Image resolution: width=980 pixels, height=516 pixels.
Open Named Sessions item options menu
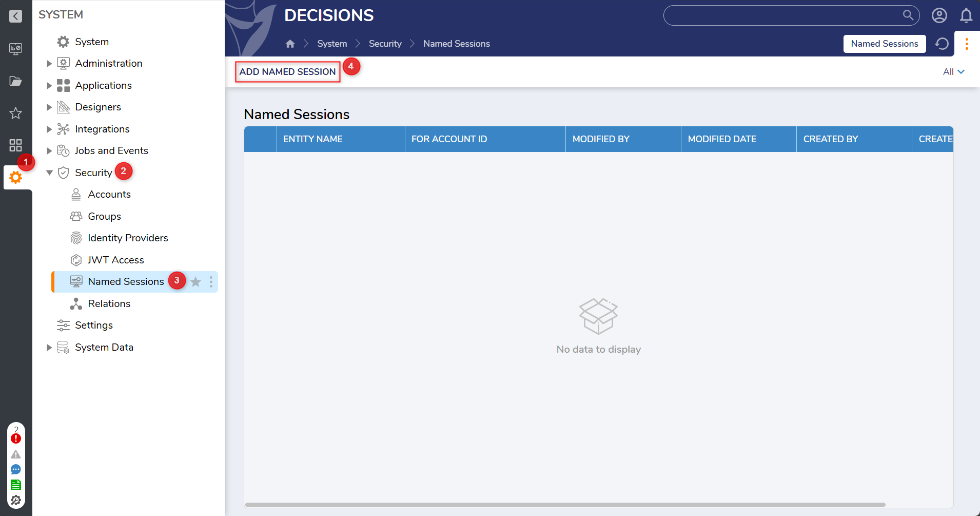point(211,282)
